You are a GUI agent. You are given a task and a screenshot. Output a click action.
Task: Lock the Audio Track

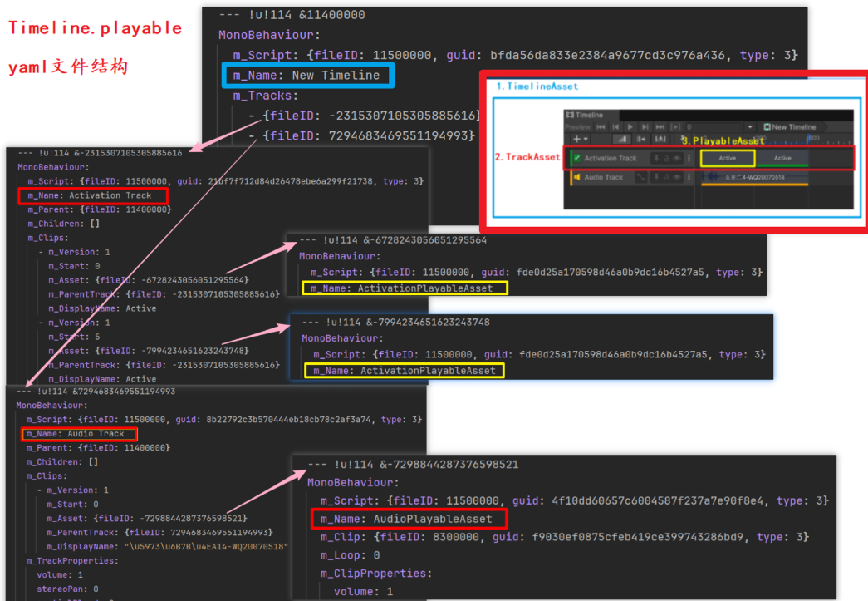(665, 177)
